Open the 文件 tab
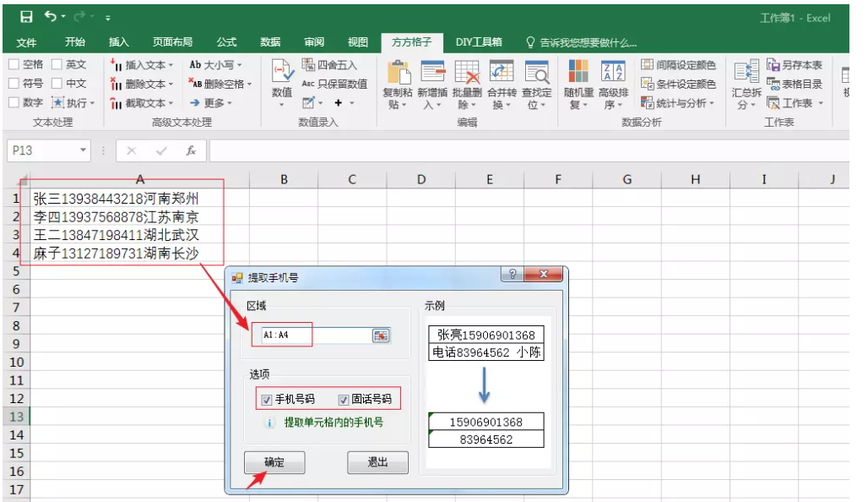 tap(26, 42)
